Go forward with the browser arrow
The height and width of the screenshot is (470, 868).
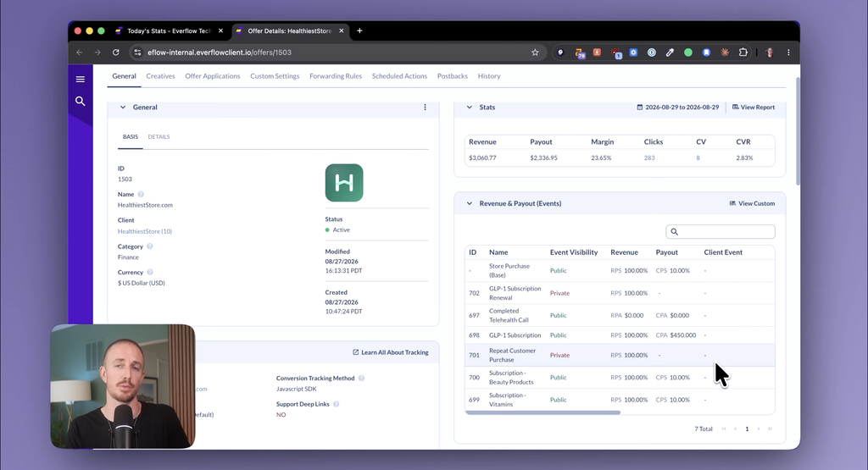click(x=97, y=53)
